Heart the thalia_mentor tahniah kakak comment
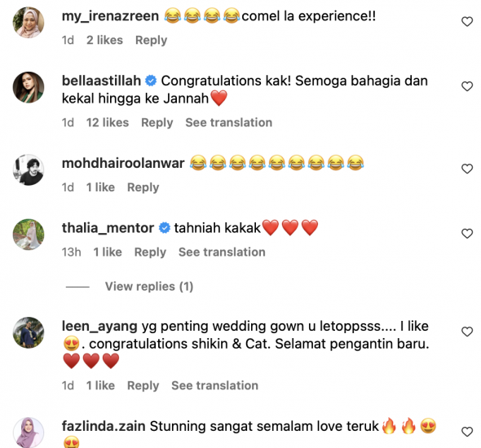 click(467, 234)
